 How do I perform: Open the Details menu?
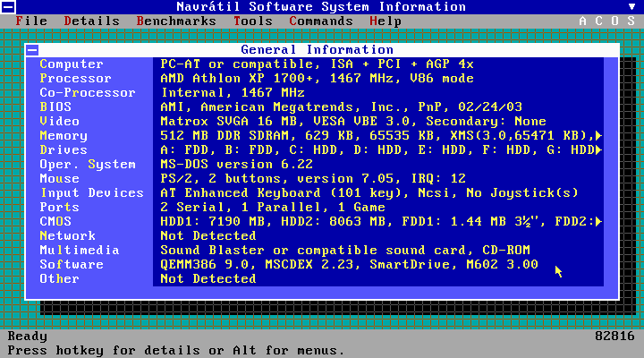91,21
